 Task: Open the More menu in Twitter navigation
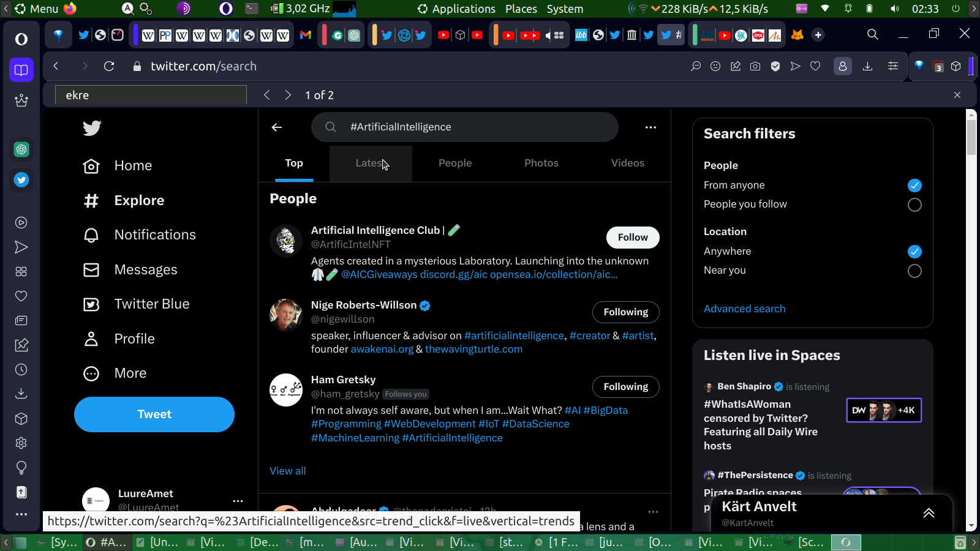coord(115,373)
